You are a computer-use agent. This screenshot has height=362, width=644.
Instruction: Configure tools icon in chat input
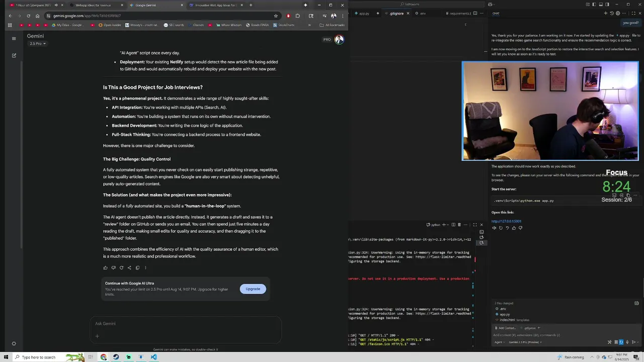pos(609,342)
